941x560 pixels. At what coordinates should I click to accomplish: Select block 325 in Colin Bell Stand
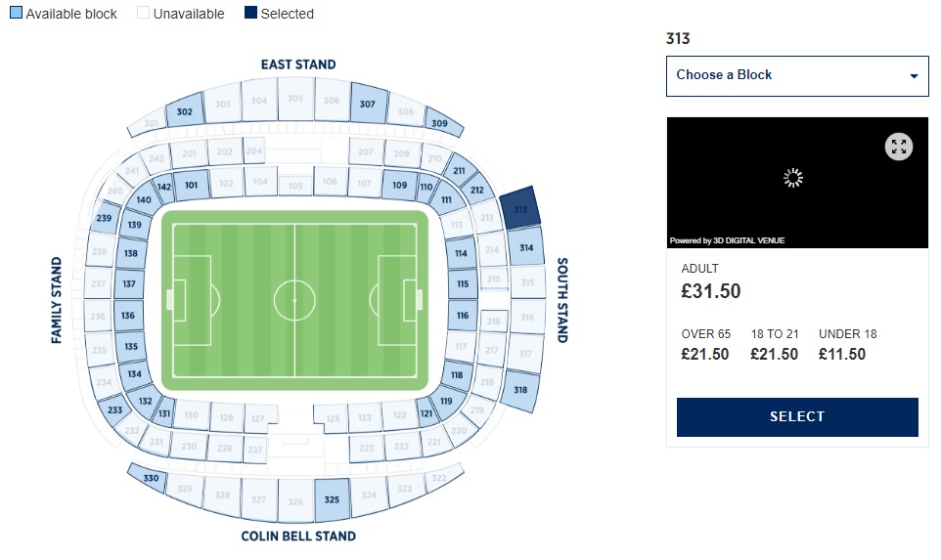(x=332, y=499)
